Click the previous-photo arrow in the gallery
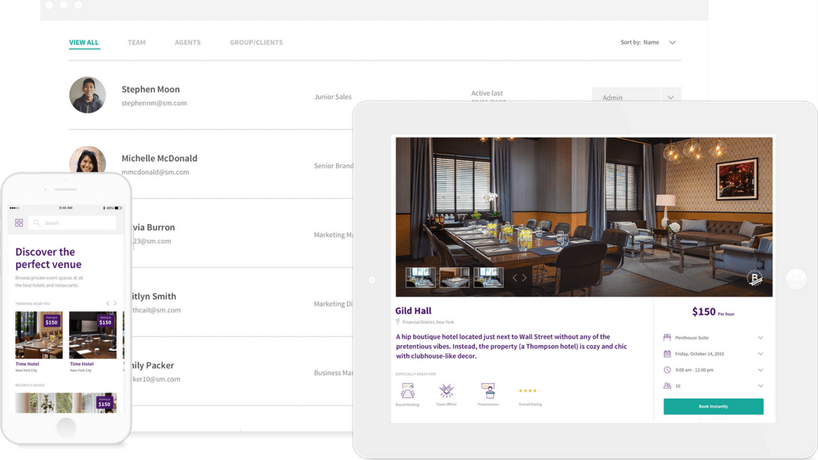This screenshot has height=460, width=818. (514, 278)
